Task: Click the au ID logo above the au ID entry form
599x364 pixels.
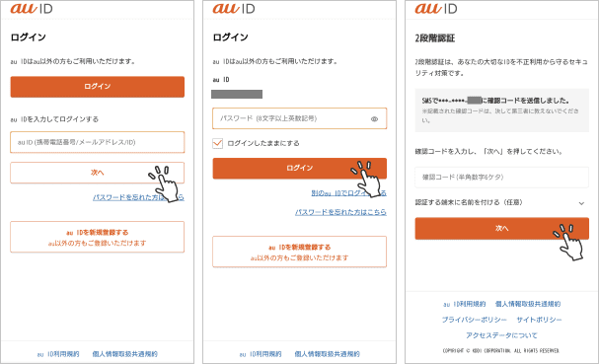Action: pos(32,9)
